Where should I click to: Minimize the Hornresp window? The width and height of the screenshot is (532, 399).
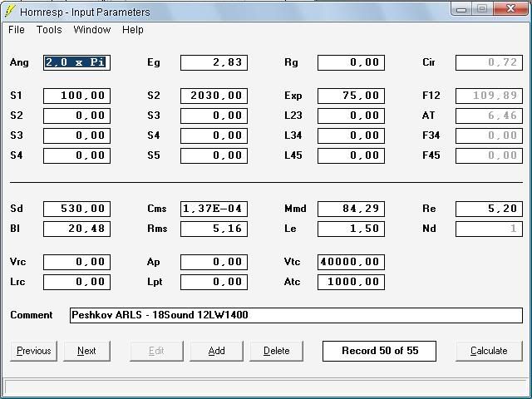[461, 8]
